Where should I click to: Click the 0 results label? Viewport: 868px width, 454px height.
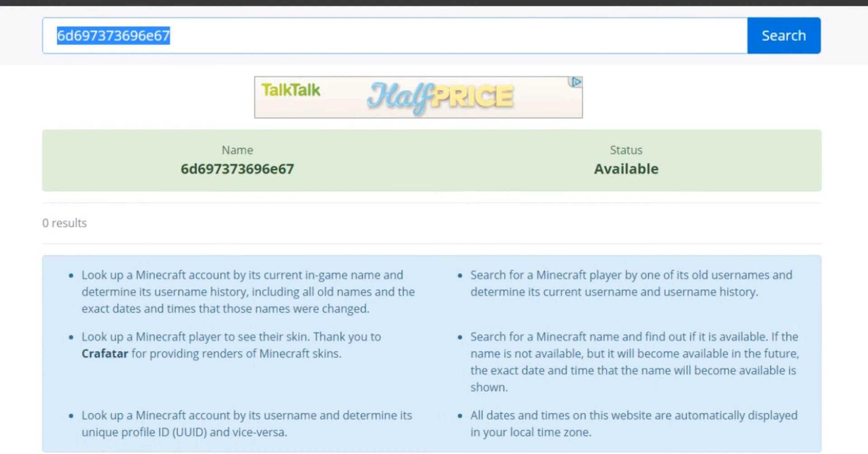65,223
